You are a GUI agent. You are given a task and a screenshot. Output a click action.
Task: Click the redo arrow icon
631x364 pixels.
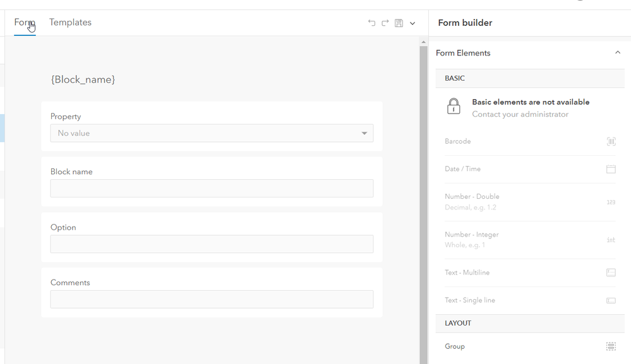click(385, 23)
